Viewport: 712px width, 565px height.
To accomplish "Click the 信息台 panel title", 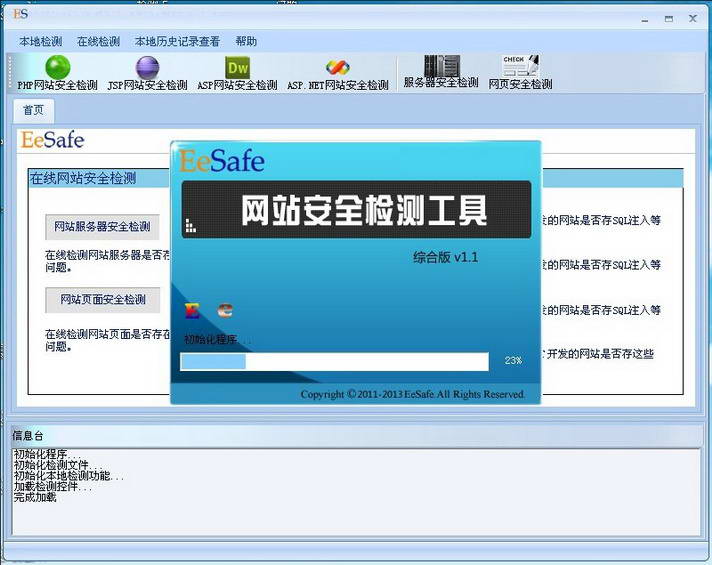I will (28, 436).
